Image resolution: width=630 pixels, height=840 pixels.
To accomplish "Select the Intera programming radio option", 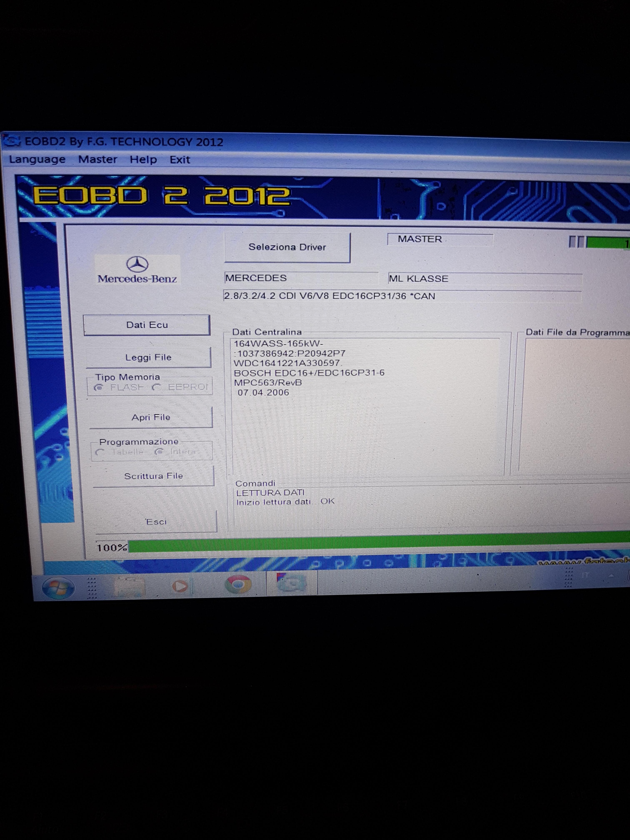I will [176, 451].
